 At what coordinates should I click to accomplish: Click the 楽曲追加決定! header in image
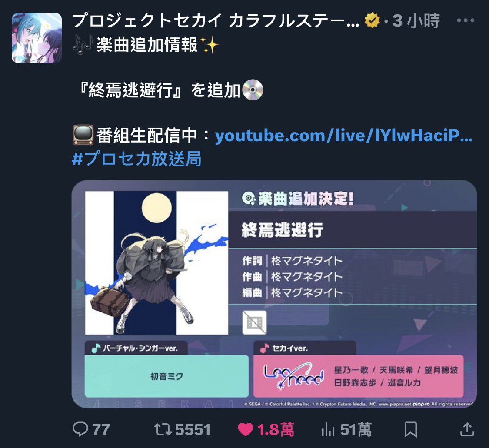tap(298, 199)
